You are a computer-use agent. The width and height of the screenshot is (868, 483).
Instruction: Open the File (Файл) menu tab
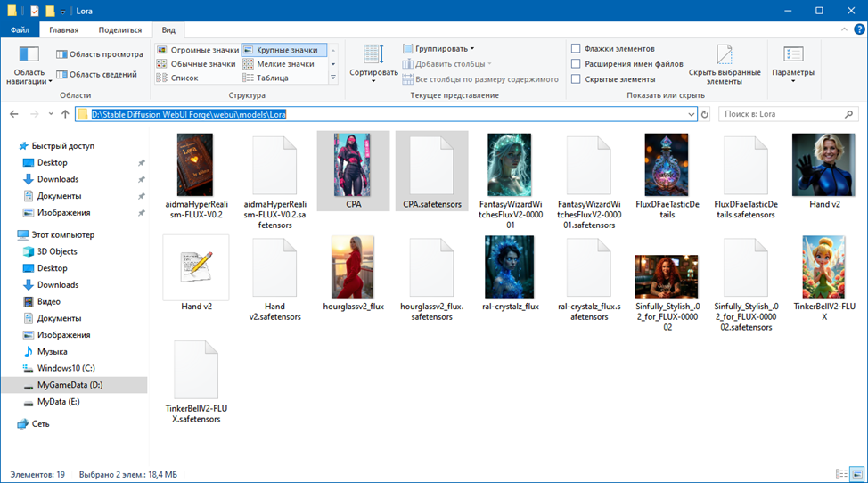tap(20, 29)
